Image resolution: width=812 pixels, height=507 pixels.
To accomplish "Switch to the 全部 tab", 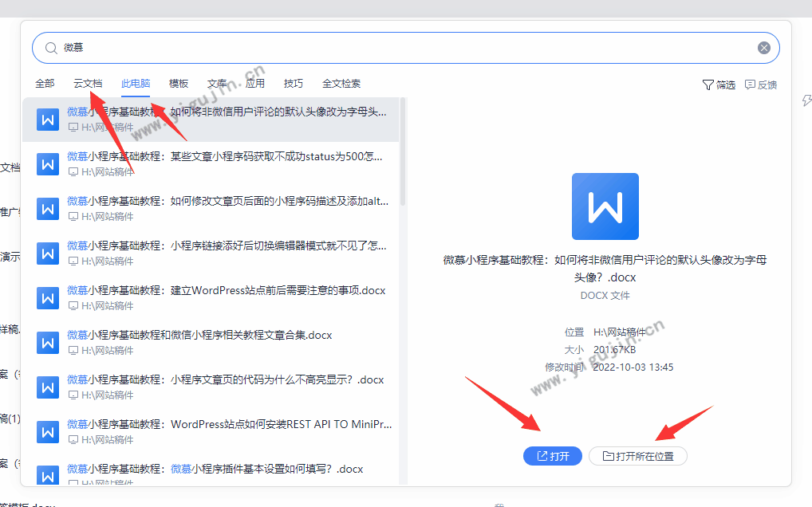I will [x=45, y=83].
